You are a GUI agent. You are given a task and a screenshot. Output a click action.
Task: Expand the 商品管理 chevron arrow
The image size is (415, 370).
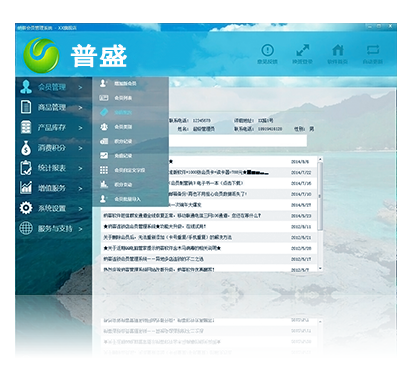pyautogui.click(x=80, y=108)
